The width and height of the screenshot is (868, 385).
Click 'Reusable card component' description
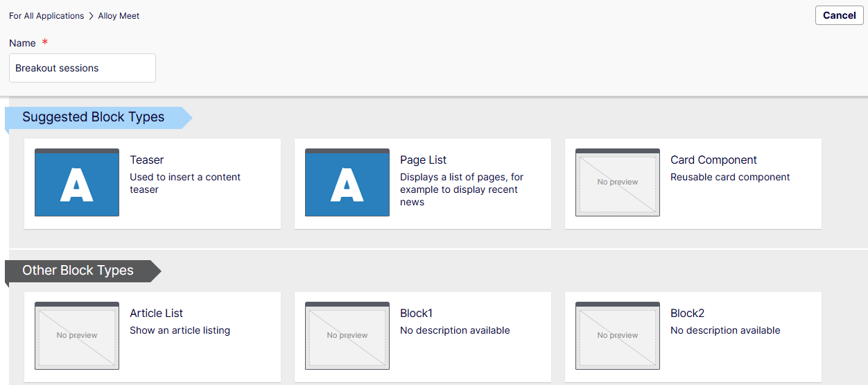[x=730, y=177]
